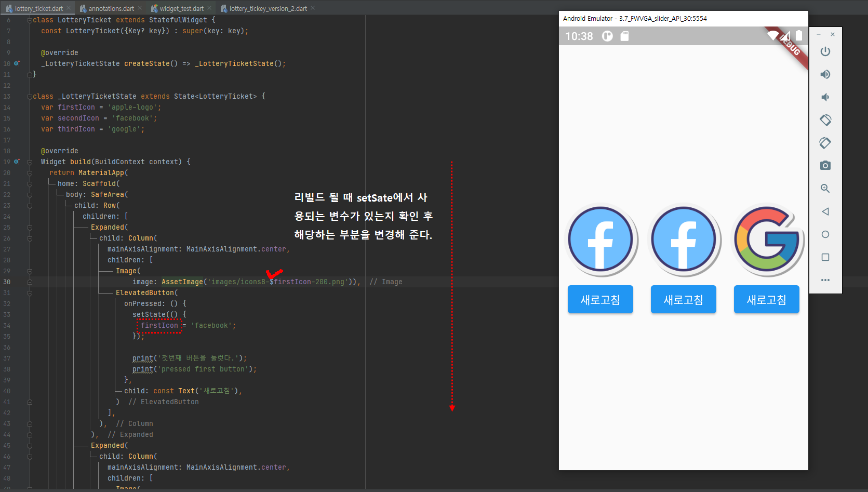868x492 pixels.
Task: Open the emulator extended controls (three dots)
Action: 825,280
